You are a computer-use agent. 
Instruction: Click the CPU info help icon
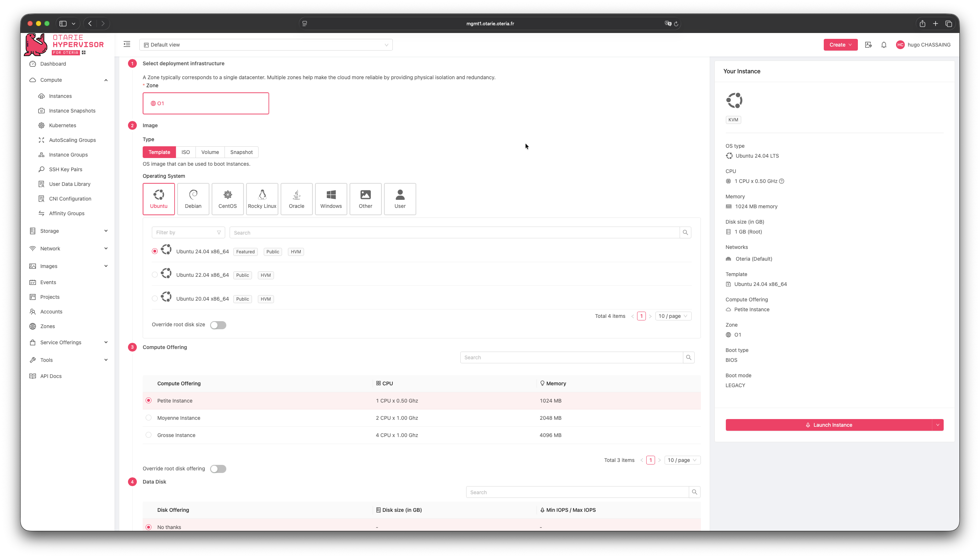tap(782, 181)
